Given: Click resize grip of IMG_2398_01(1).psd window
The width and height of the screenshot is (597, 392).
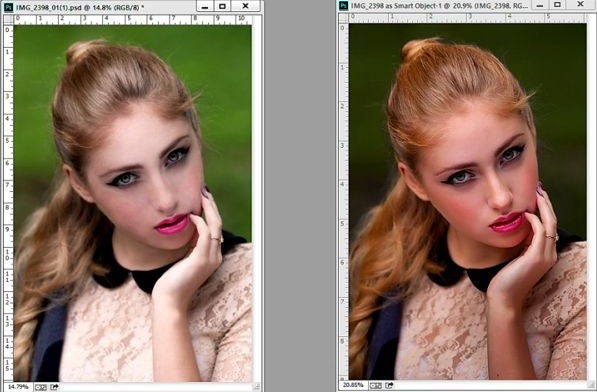Looking at the screenshot, I should click(257, 387).
